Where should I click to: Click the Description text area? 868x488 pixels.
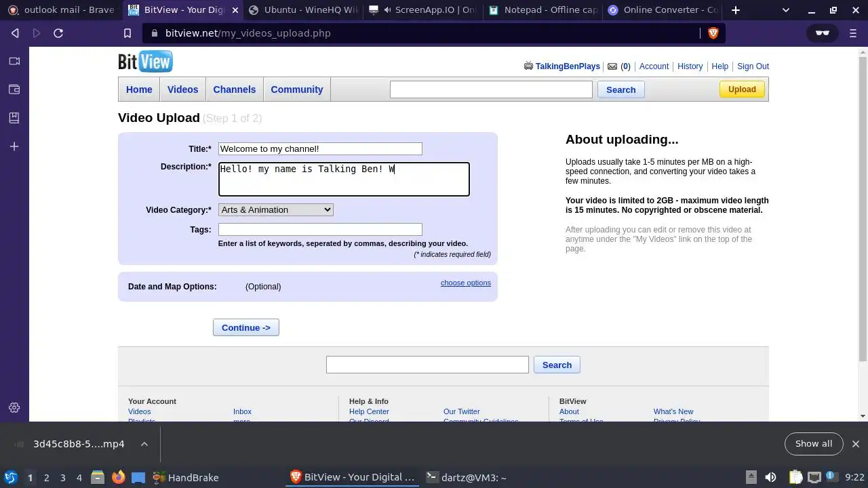point(344,179)
